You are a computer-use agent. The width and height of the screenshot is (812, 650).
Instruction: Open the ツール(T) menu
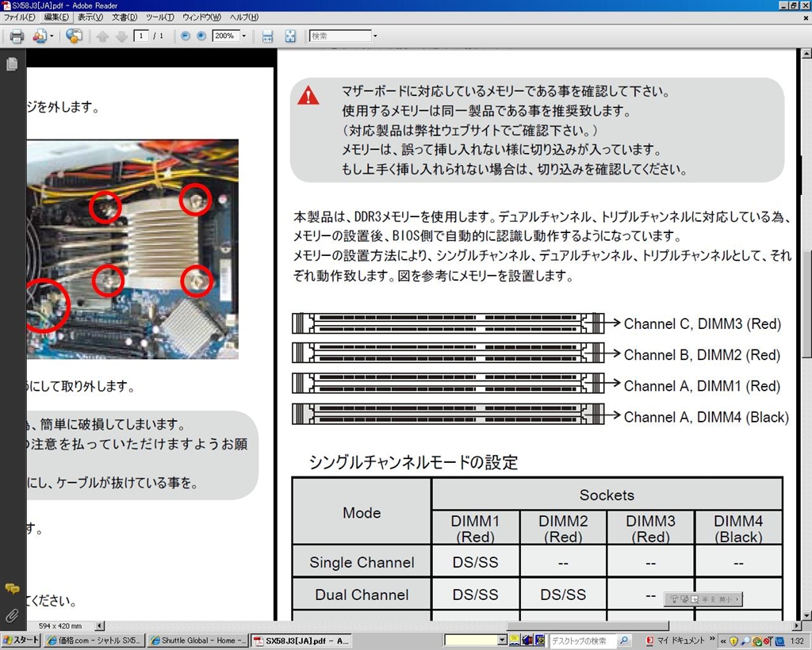159,17
